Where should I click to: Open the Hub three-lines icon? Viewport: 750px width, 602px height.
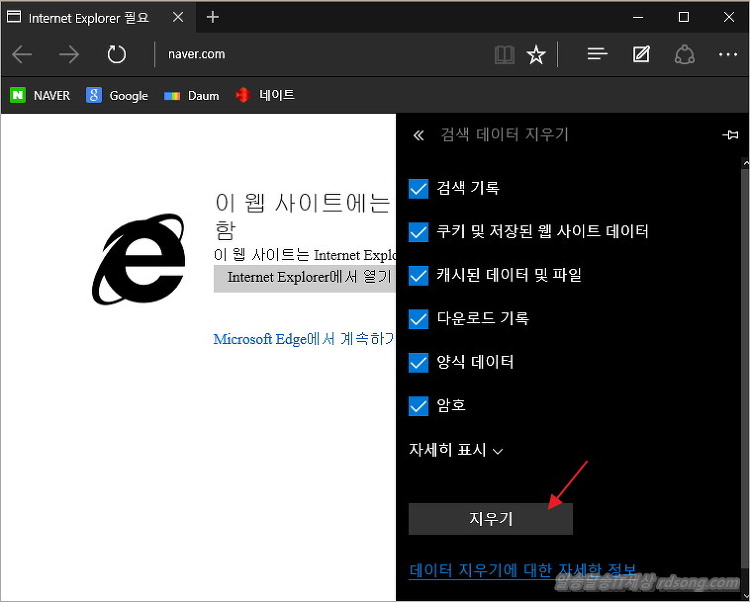point(598,55)
